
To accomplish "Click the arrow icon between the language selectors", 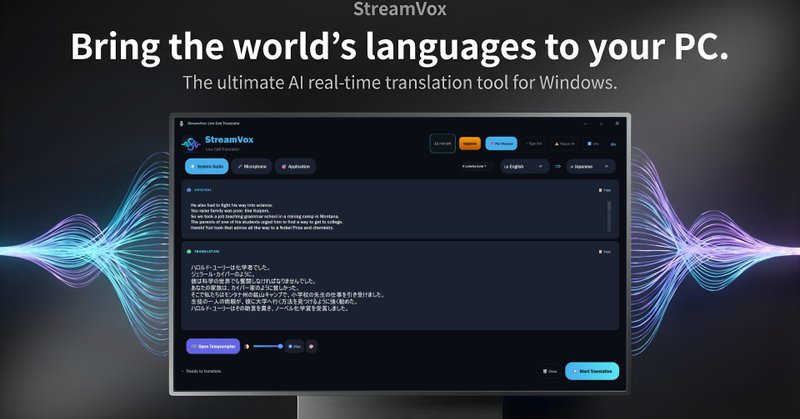I will pos(558,166).
